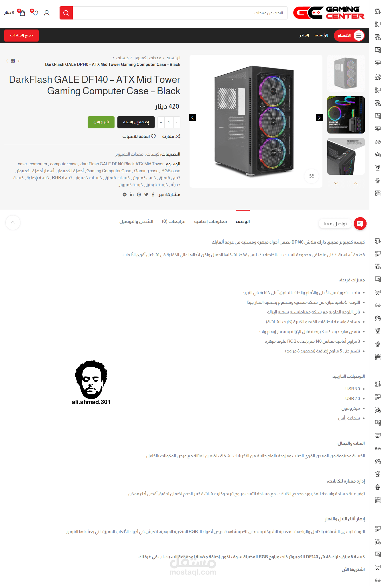
Task: Switch to the الشحن والتوصيل tab
Action: [x=136, y=222]
